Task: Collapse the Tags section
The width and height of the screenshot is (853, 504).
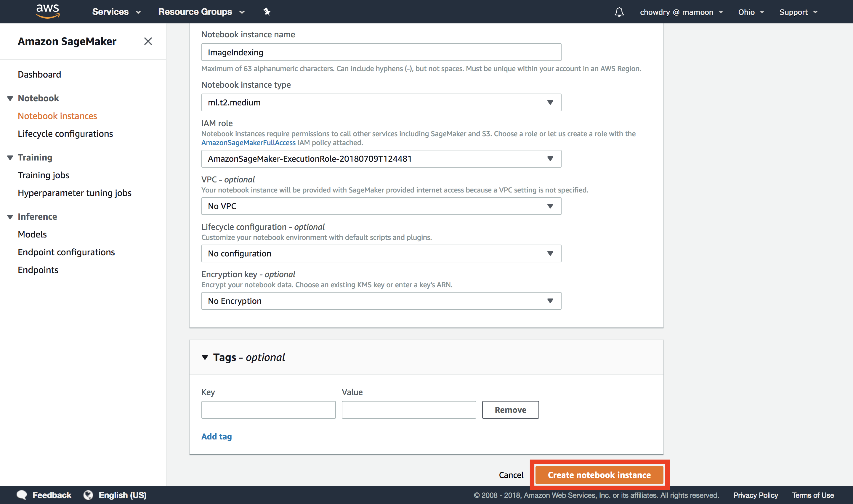Action: point(205,357)
